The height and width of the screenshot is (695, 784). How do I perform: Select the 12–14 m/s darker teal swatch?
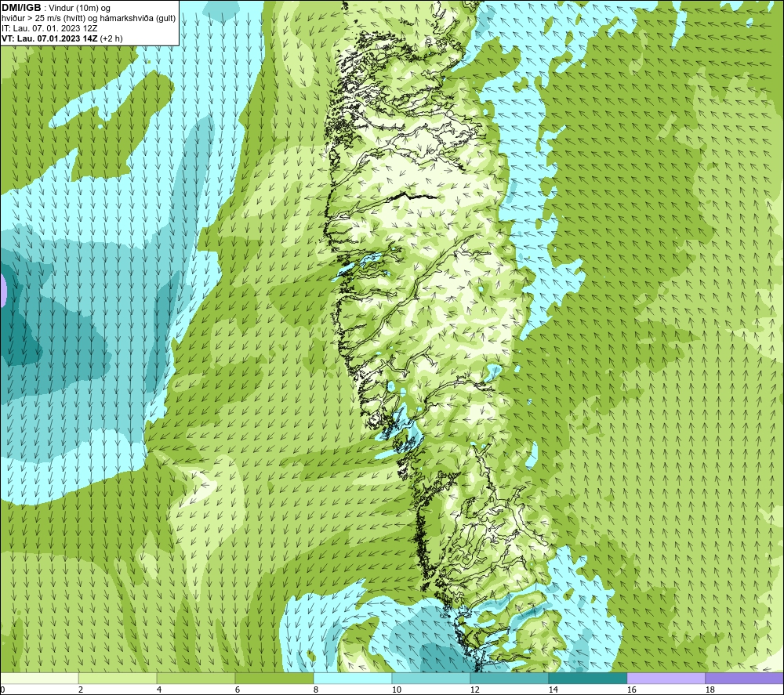point(509,678)
